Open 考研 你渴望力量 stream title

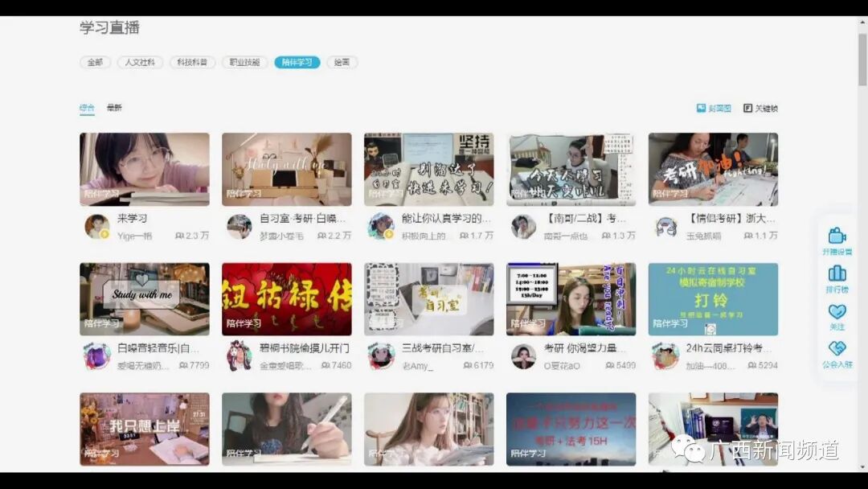coord(585,348)
